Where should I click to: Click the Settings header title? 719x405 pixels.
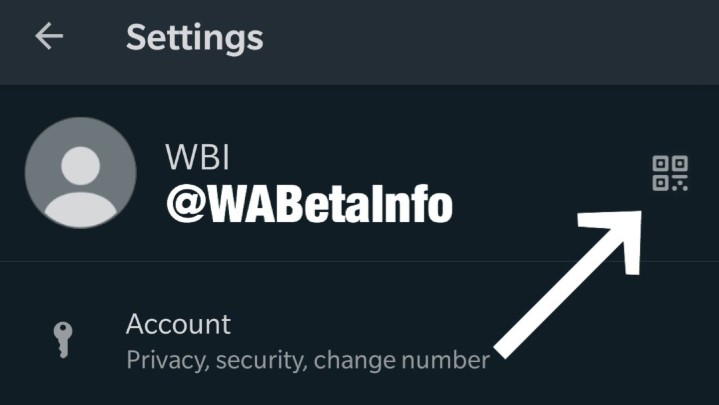195,38
